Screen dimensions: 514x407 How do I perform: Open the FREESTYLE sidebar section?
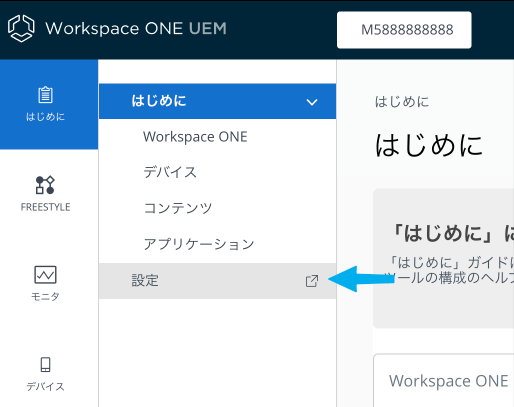tap(45, 194)
